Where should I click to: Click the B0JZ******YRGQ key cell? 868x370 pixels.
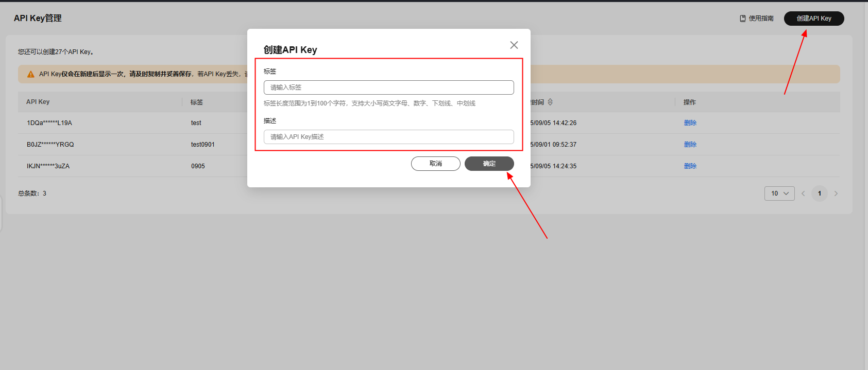pyautogui.click(x=50, y=145)
